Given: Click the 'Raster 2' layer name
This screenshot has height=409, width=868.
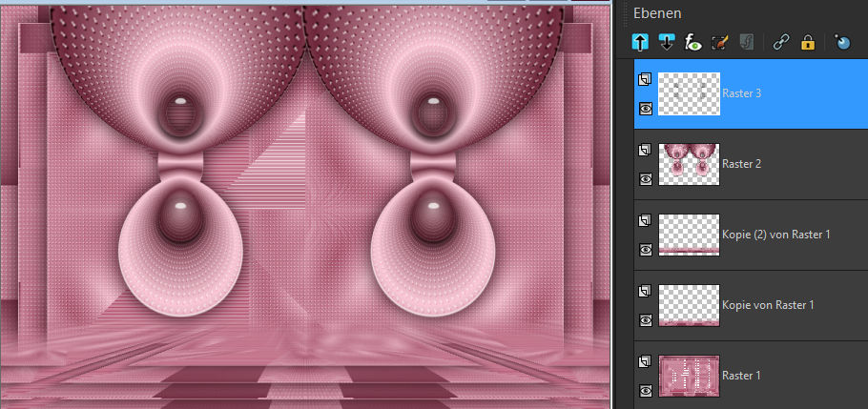Looking at the screenshot, I should (x=742, y=164).
